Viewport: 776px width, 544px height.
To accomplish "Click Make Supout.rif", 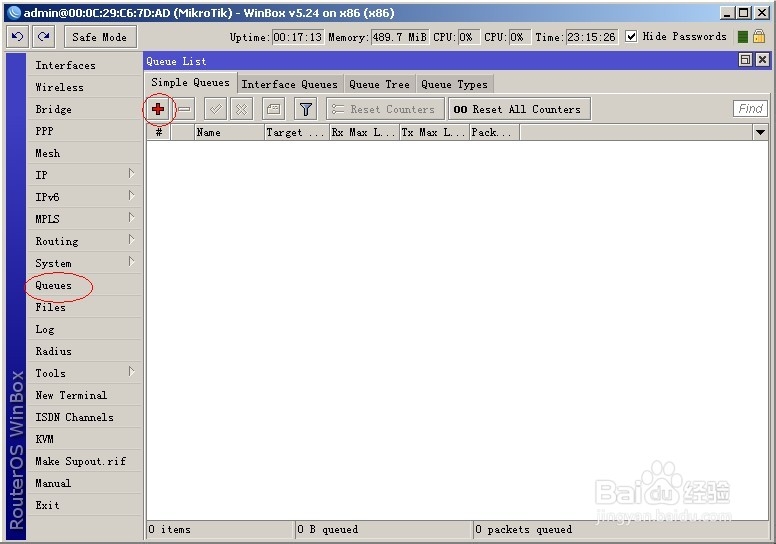I will [x=84, y=461].
